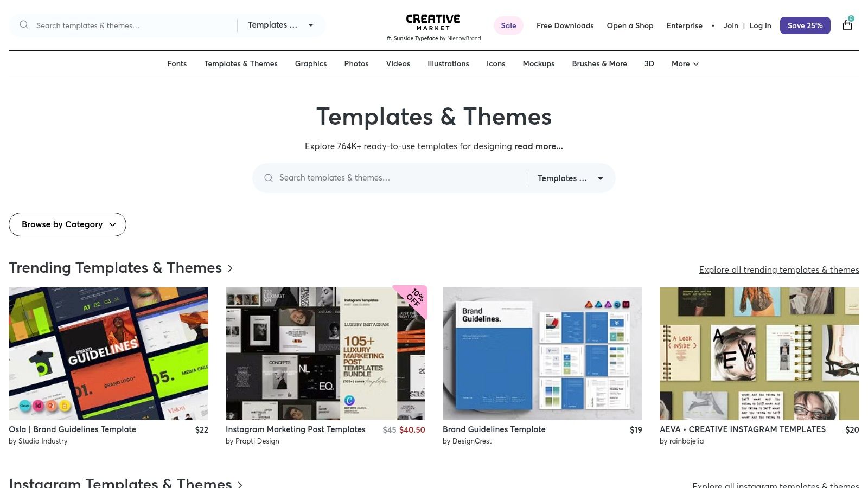Click the Log in link
868x488 pixels.
(x=760, y=25)
